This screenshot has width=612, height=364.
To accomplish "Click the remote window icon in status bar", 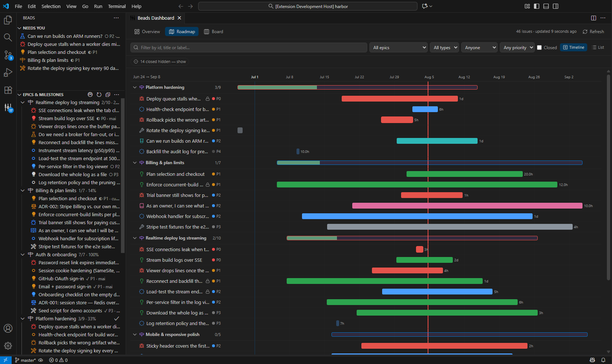I will [5, 360].
